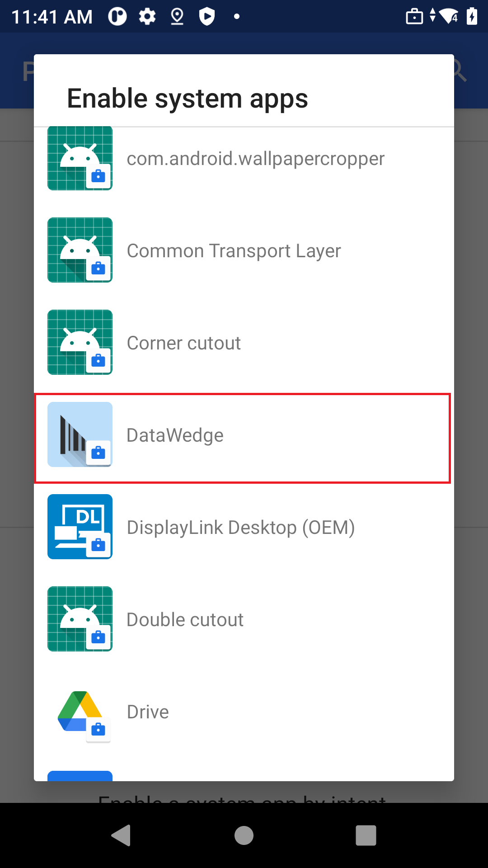488x868 pixels.
Task: Tap the recent apps square button
Action: tap(366, 835)
